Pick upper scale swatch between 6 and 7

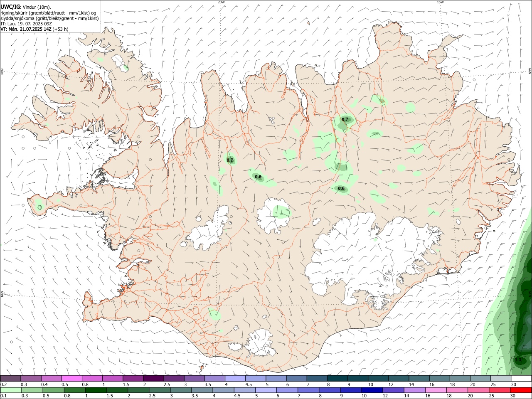coord(297,379)
